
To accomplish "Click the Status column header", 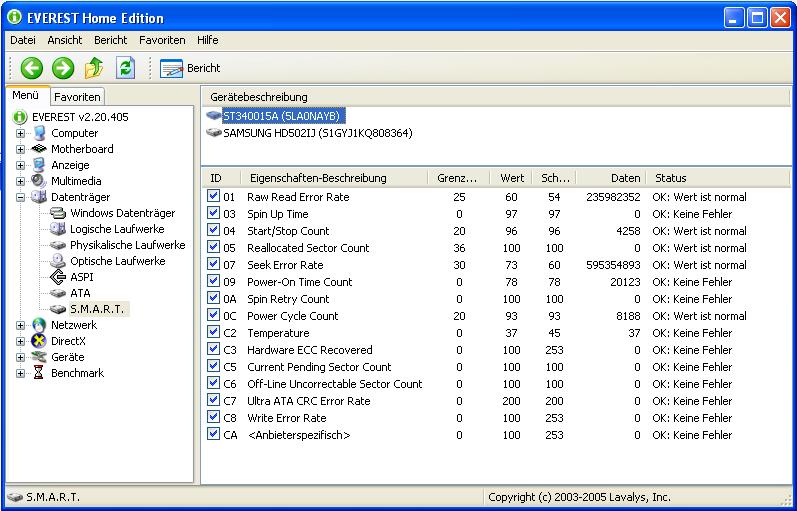I will pyautogui.click(x=718, y=178).
